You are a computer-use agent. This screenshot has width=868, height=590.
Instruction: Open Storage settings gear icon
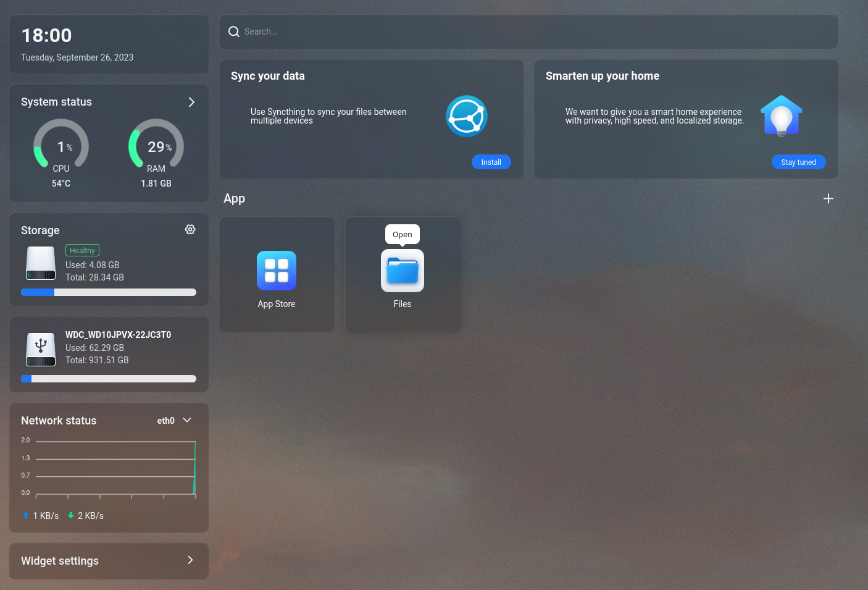(190, 229)
